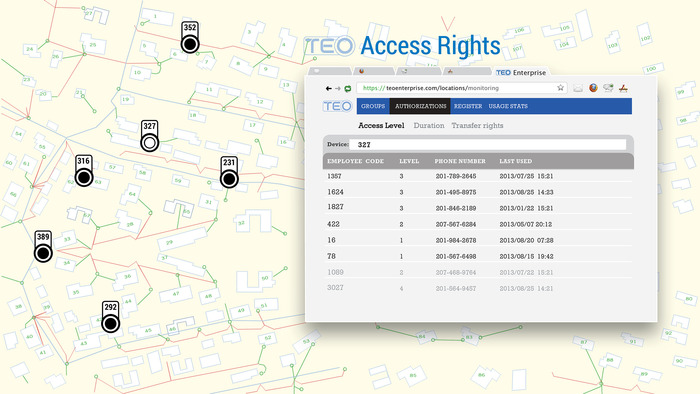Click the Device input field
700x394 pixels.
488,145
